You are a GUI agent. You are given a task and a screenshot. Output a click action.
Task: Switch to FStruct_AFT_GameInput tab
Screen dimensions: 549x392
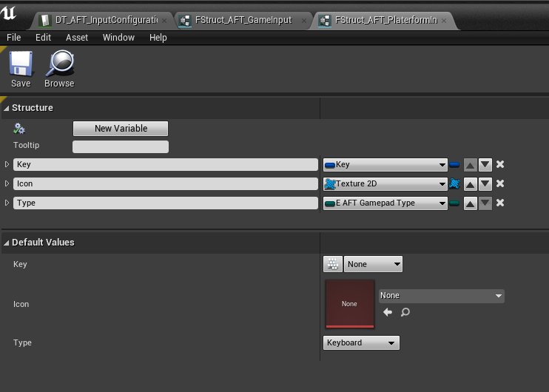[243, 21]
